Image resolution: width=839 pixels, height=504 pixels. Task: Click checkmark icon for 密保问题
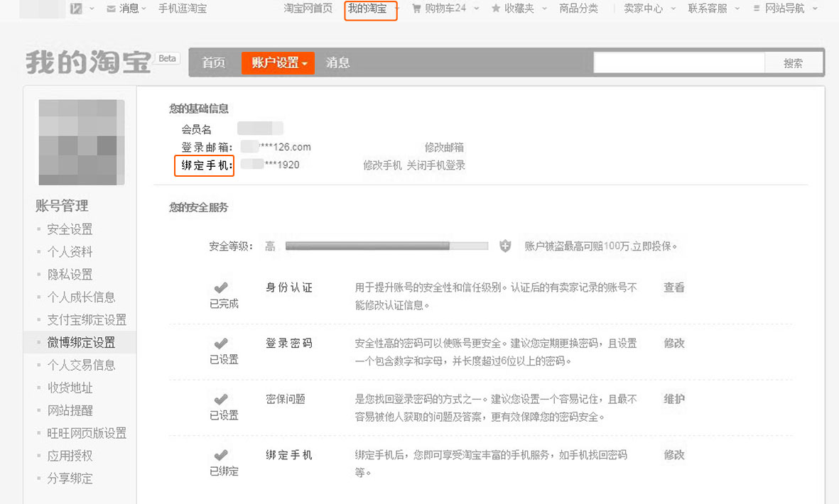pos(221,399)
